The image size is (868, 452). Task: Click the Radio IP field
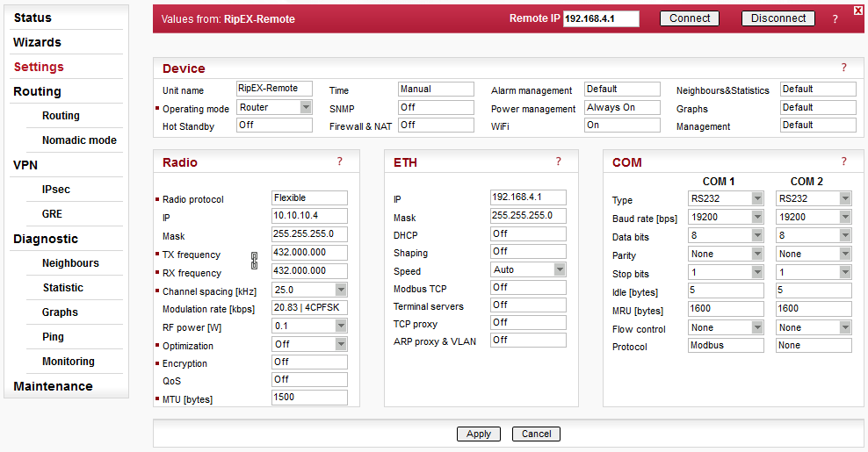tap(309, 216)
